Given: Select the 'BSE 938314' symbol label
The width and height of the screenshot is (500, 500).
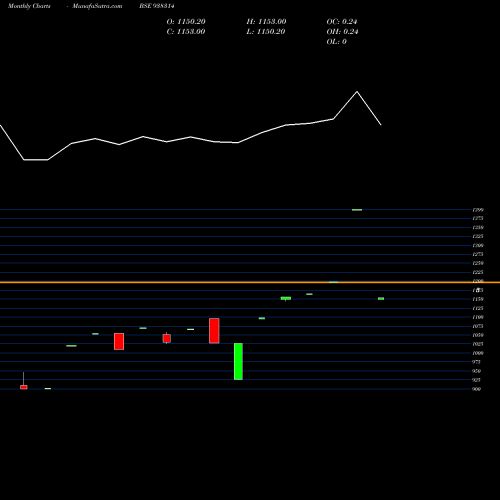Looking at the screenshot, I should tap(157, 6).
